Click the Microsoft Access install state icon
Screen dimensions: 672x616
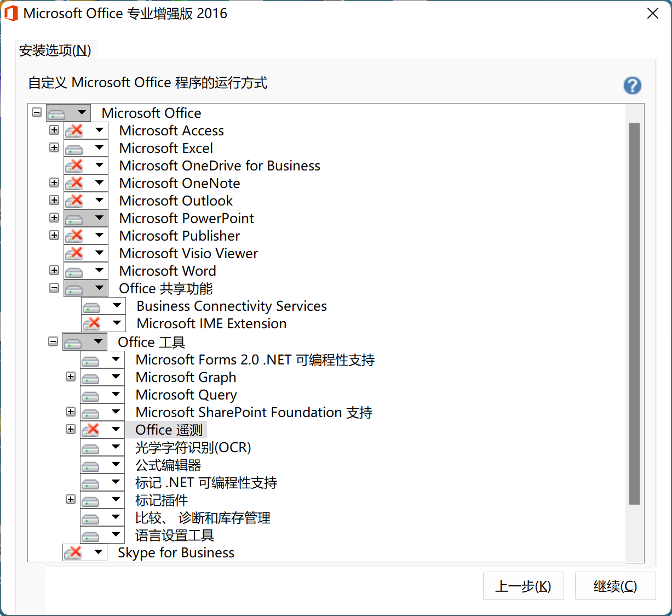(x=74, y=131)
